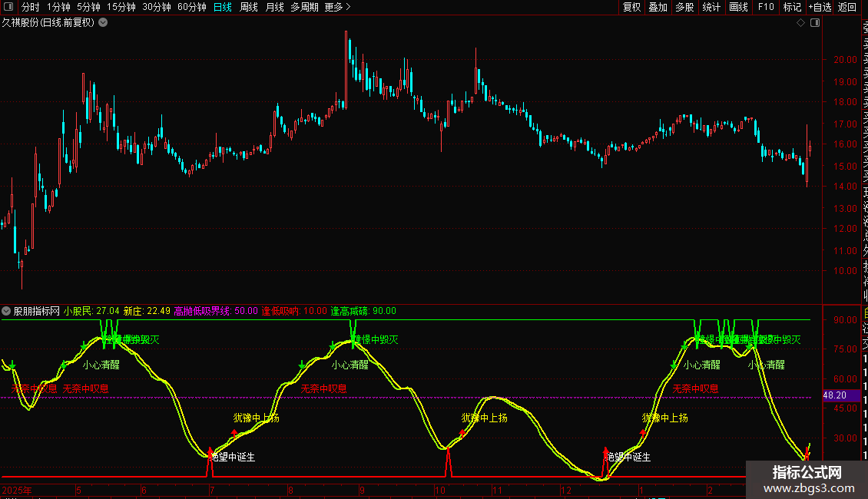Select the 多周期 multi-period tab
This screenshot has height=499, width=868.
pos(304,7)
